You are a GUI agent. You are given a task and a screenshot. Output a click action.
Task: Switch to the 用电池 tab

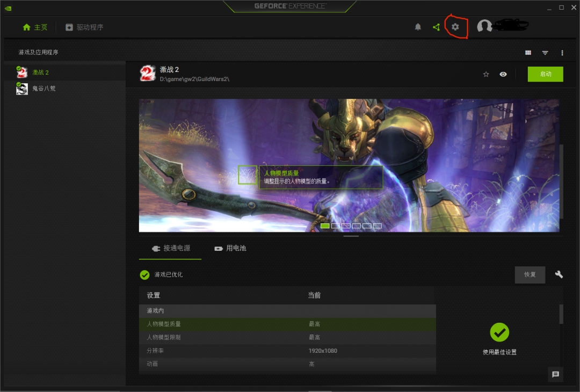(230, 248)
